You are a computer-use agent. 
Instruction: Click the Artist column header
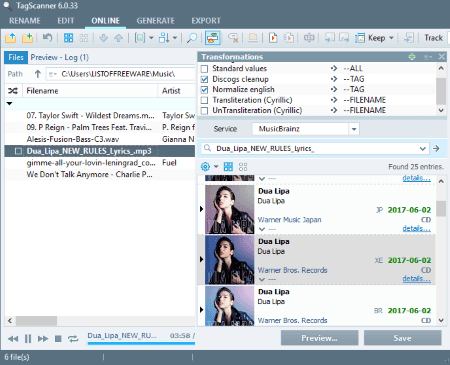coord(176,91)
